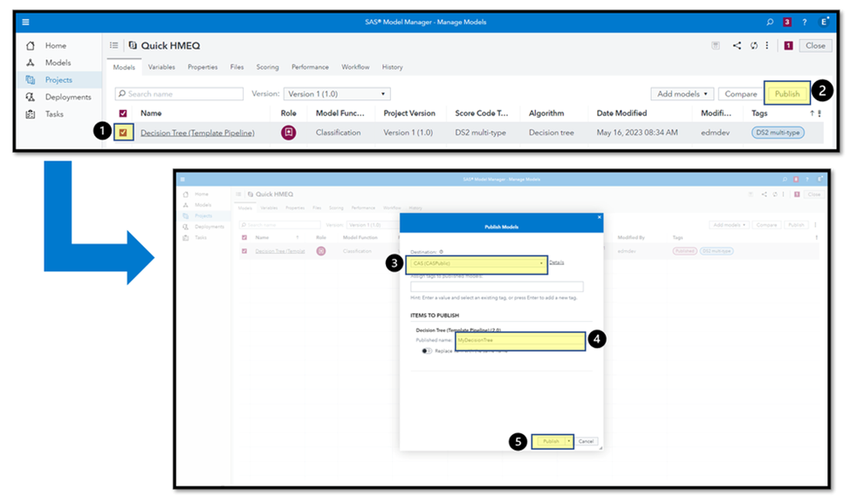Image resolution: width=851 pixels, height=504 pixels.
Task: Click the Published tag pill in dimmed lower window
Action: coord(685,251)
